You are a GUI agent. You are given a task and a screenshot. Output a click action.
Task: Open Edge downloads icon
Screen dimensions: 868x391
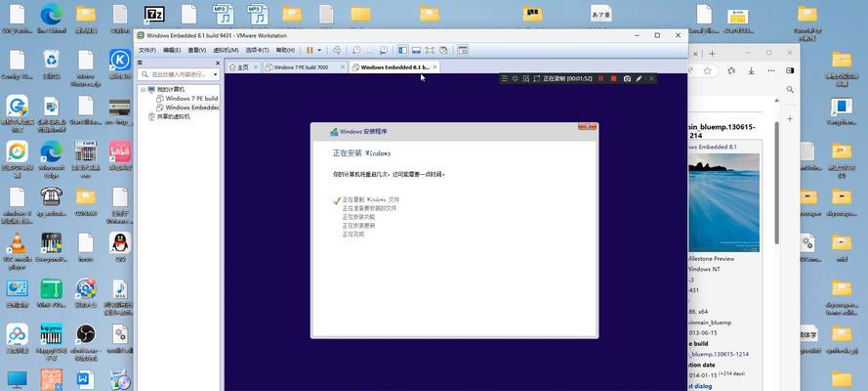751,71
